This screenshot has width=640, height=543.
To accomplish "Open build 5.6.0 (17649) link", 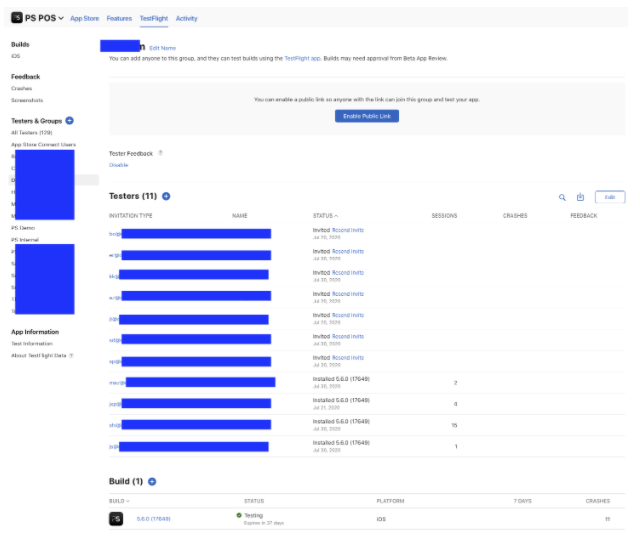I will pyautogui.click(x=153, y=519).
